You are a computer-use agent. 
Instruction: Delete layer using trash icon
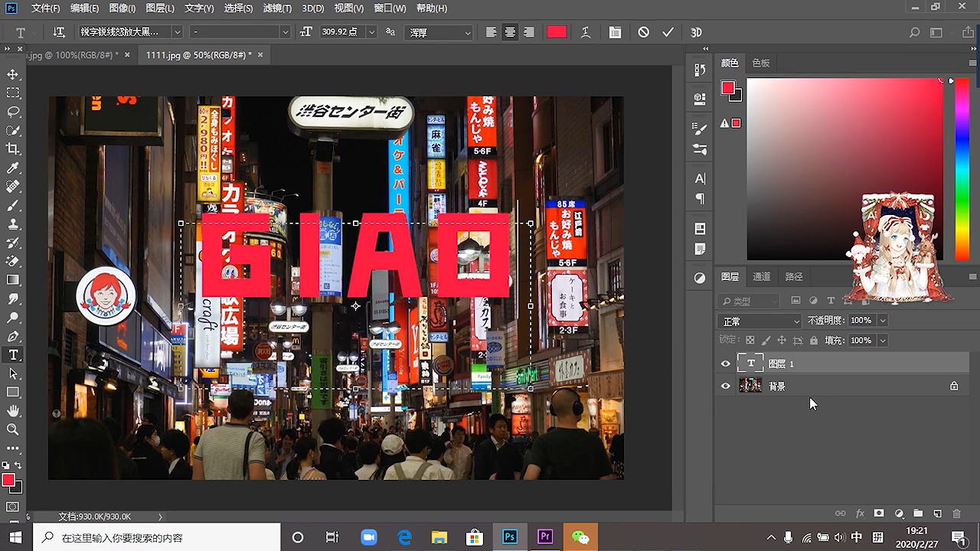pos(956,514)
